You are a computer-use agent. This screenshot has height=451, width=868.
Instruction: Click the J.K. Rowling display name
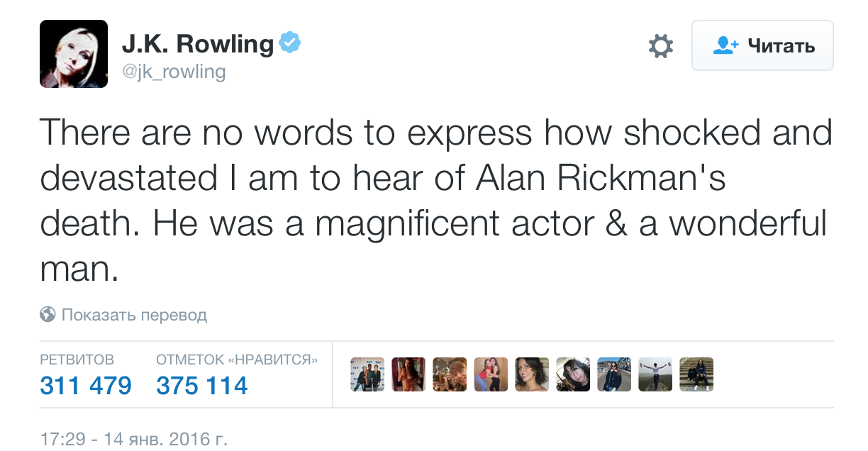197,44
